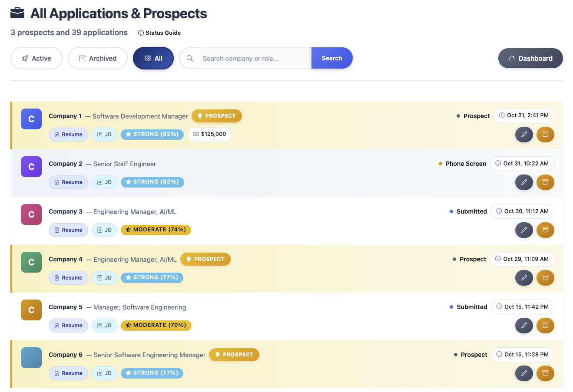The height and width of the screenshot is (392, 573).
Task: Click the Search button
Action: [x=331, y=58]
